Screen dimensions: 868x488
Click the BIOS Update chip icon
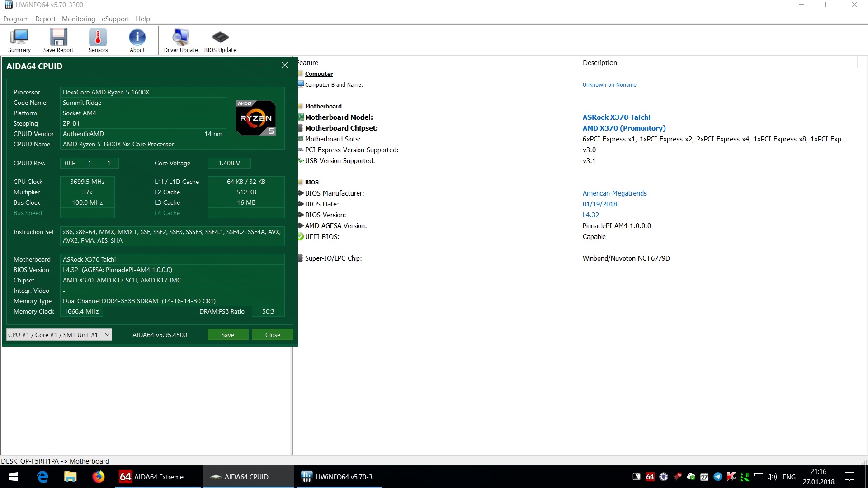pyautogui.click(x=220, y=40)
